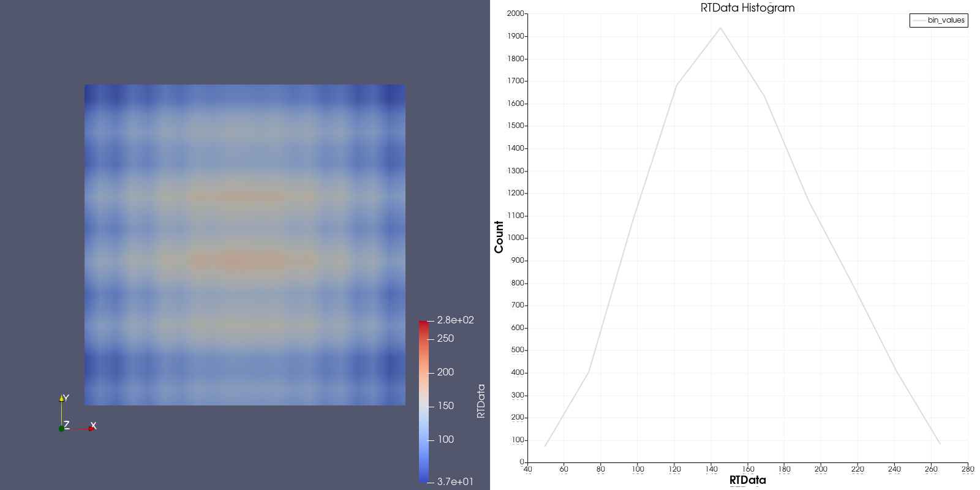Viewport: 980px width, 490px height.
Task: Click the Count y-axis title
Action: [499, 237]
